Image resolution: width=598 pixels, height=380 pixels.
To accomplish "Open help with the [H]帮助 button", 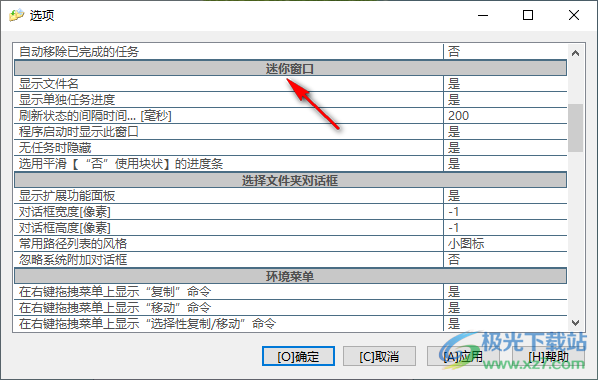I will [548, 356].
